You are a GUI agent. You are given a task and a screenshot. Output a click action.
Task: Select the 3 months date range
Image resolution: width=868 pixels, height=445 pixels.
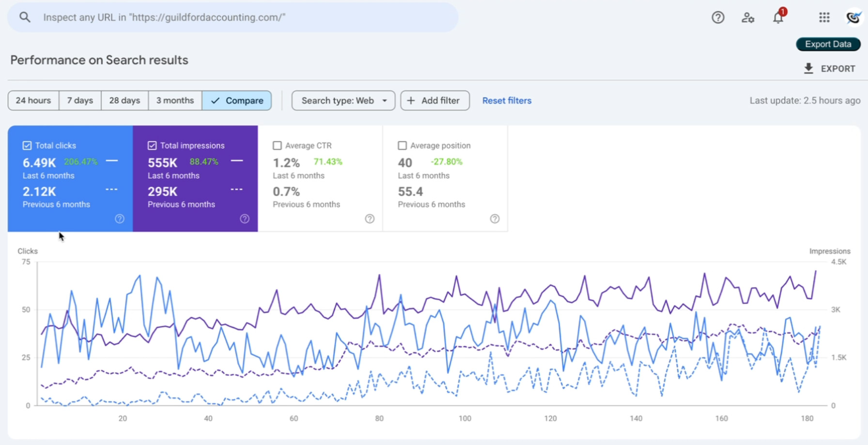click(175, 100)
